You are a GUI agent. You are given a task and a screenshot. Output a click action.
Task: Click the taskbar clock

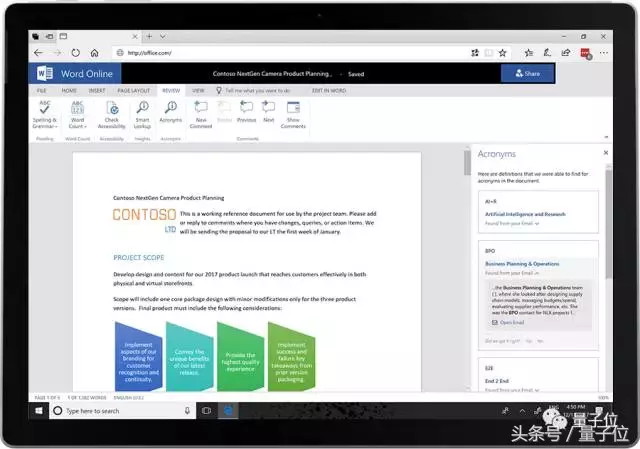pyautogui.click(x=576, y=410)
